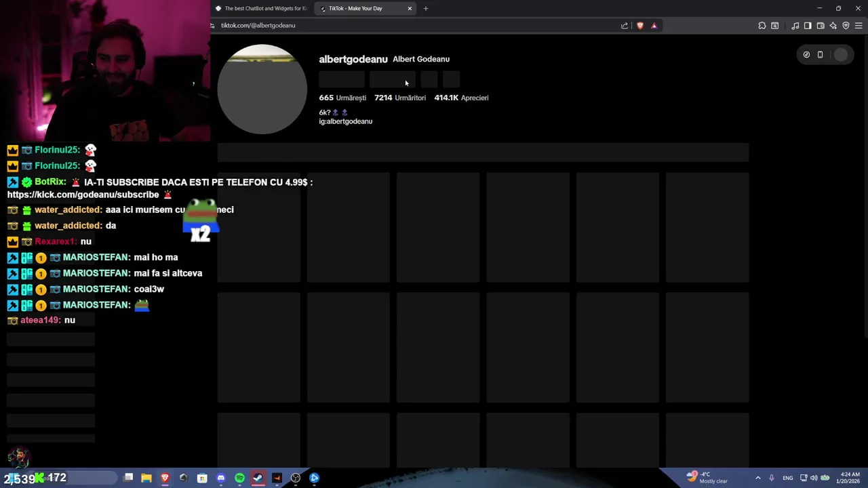Open Spotify from taskbar

click(239, 478)
